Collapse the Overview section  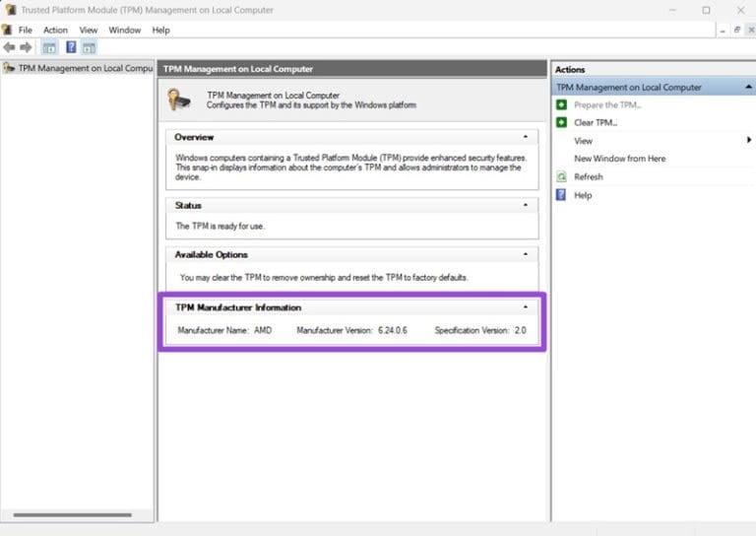526,137
